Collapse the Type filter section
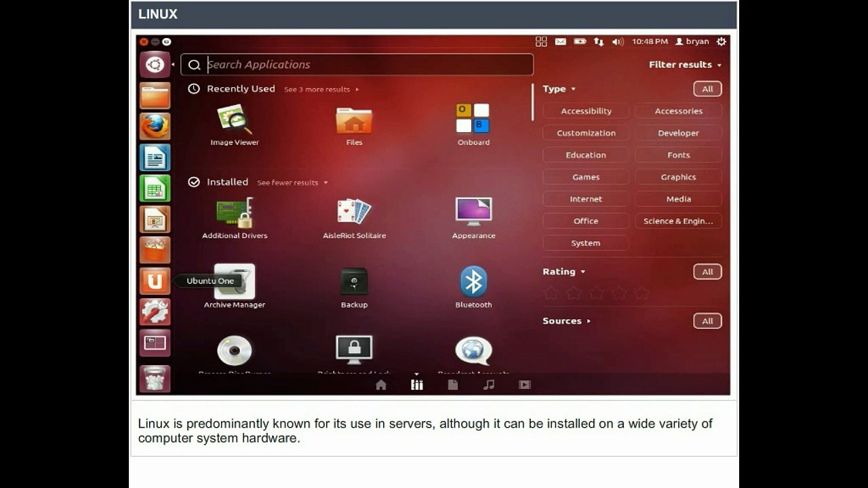Screen dimensions: 868x488 (559, 89)
